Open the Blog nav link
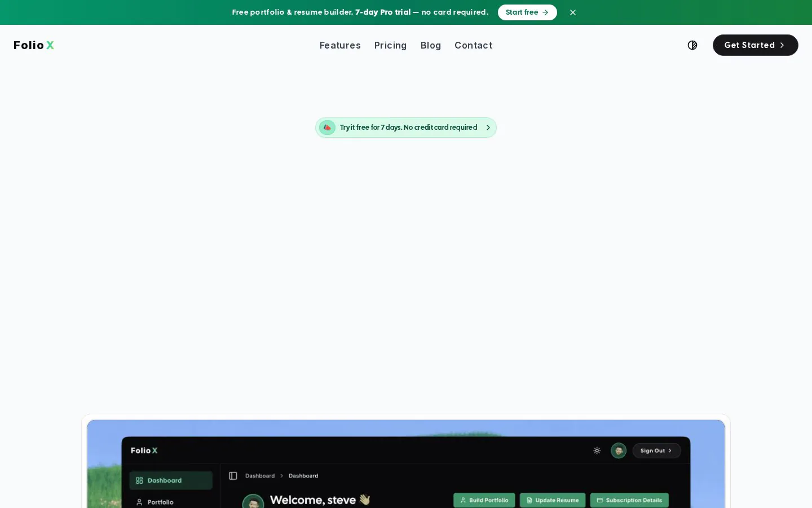The image size is (812, 508). (431, 45)
